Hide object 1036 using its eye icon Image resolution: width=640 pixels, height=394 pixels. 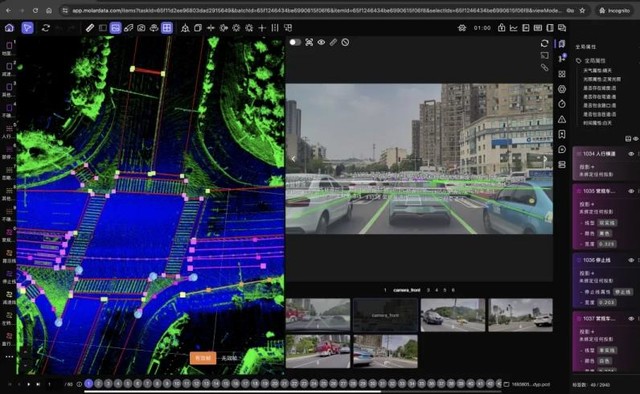tap(631, 260)
